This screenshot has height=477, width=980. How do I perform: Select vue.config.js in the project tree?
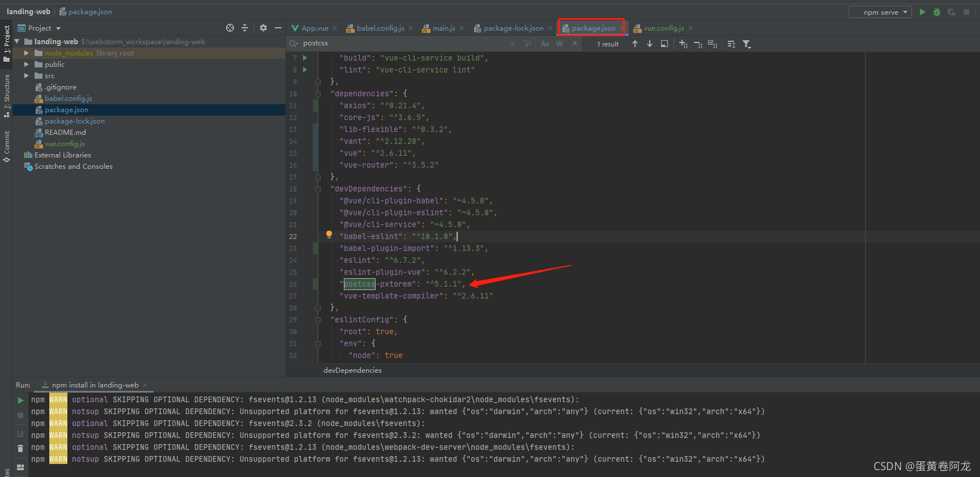point(65,144)
